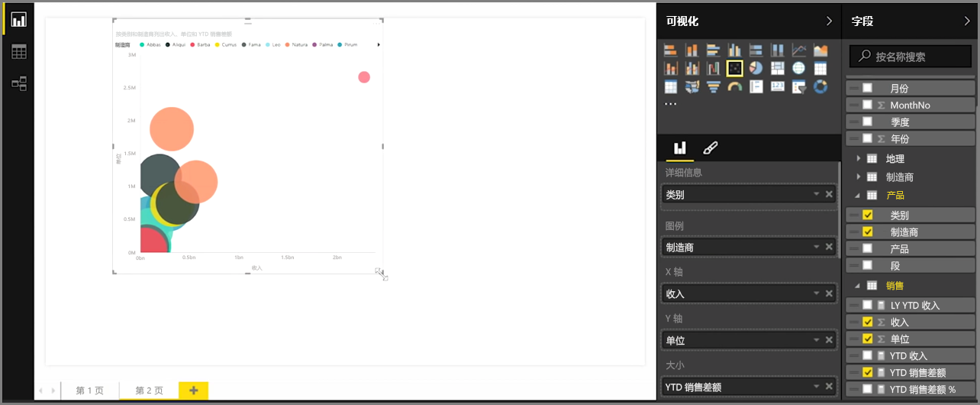This screenshot has width=980, height=405.
Task: Select the area chart visual
Action: 820,51
